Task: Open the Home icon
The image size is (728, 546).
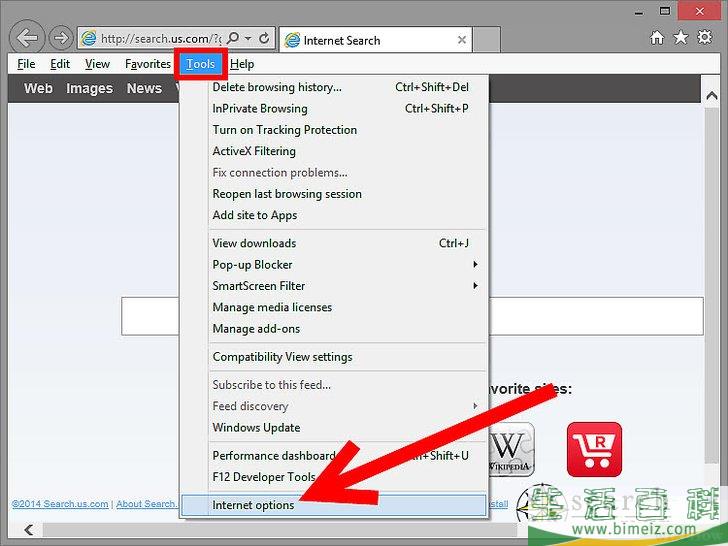Action: (656, 38)
